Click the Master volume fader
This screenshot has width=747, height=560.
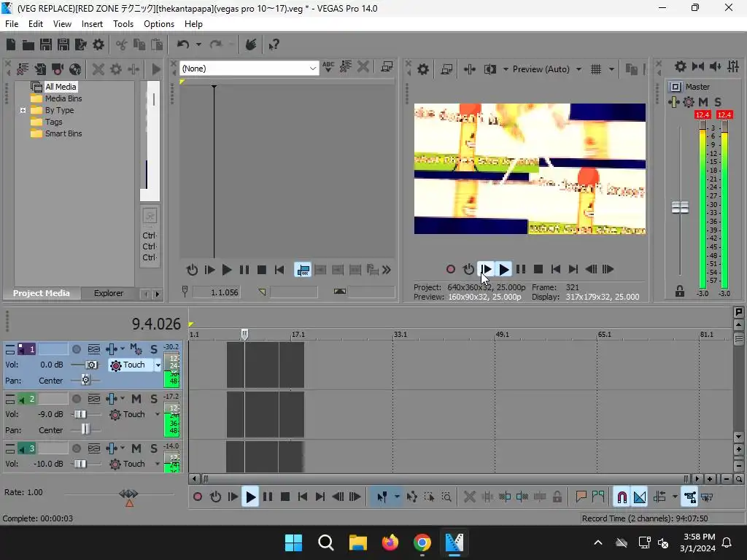pyautogui.click(x=680, y=208)
